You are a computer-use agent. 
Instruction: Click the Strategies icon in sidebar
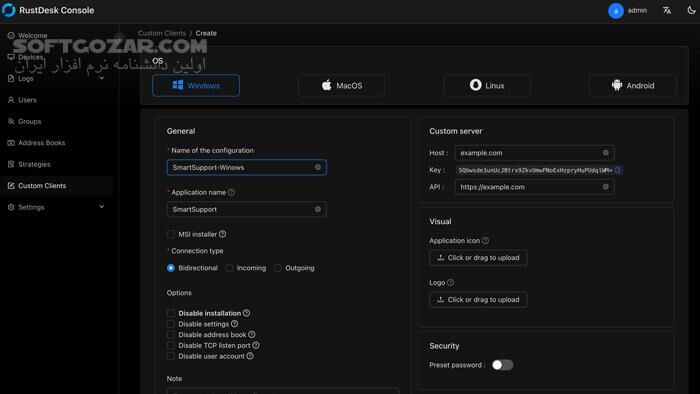pos(11,164)
